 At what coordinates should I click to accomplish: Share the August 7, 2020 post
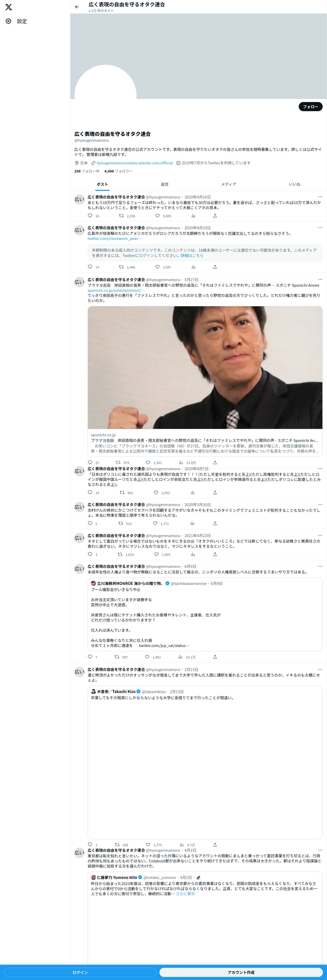[x=215, y=492]
